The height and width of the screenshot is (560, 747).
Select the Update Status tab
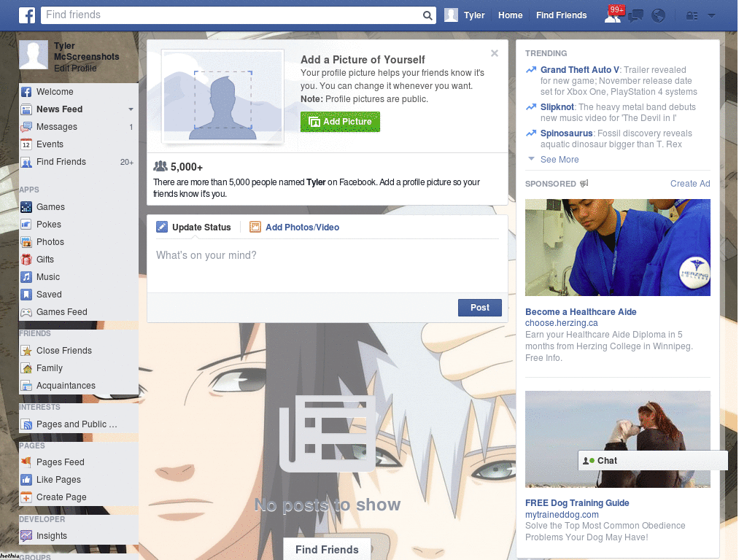(x=194, y=227)
